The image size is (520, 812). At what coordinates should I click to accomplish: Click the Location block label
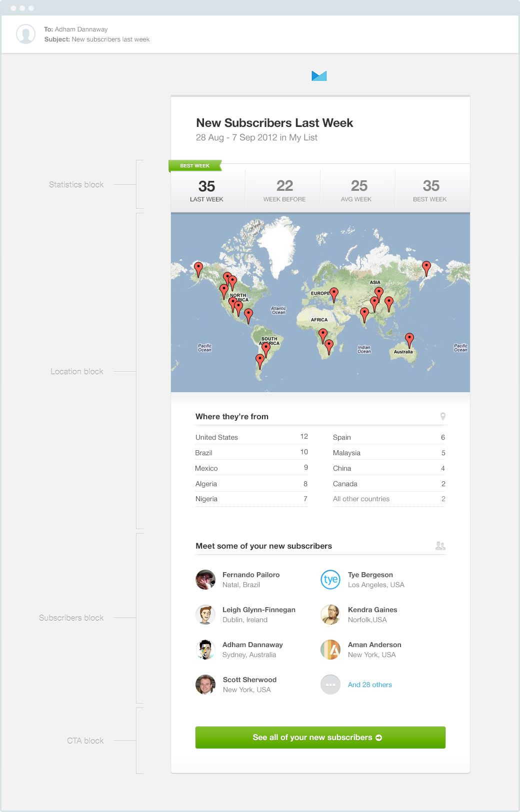pyautogui.click(x=77, y=371)
